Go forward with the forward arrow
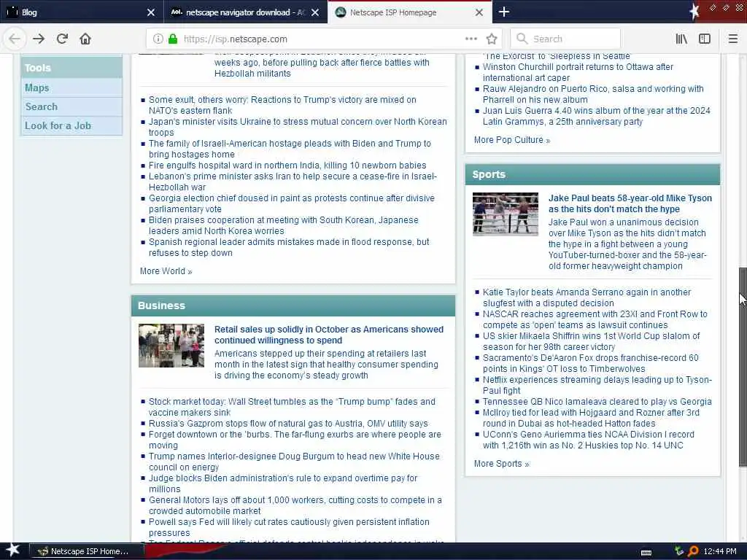This screenshot has width=747, height=560. (x=39, y=39)
